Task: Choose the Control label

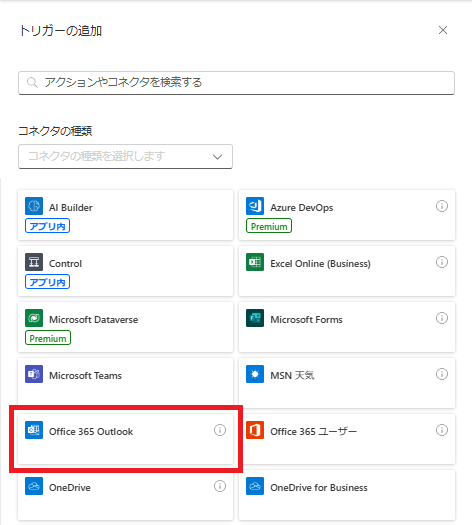Action: pos(65,264)
